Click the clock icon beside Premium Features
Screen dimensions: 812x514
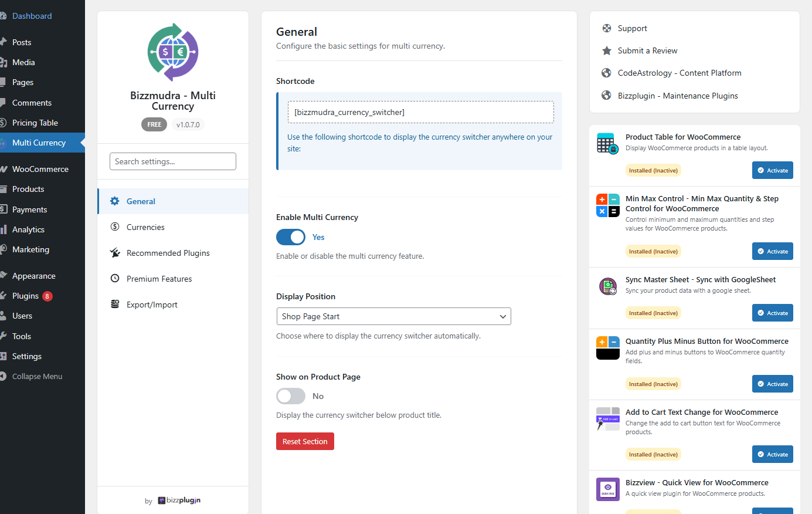click(115, 279)
